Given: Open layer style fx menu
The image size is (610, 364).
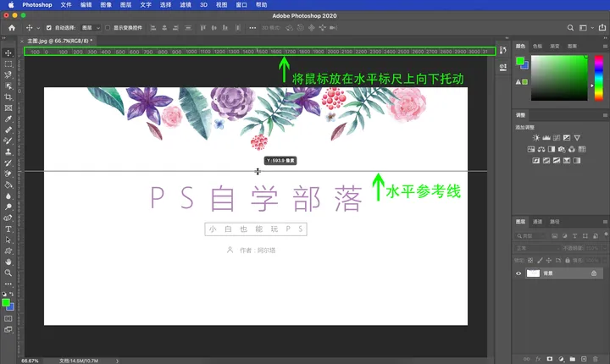Looking at the screenshot, I should pos(538,359).
